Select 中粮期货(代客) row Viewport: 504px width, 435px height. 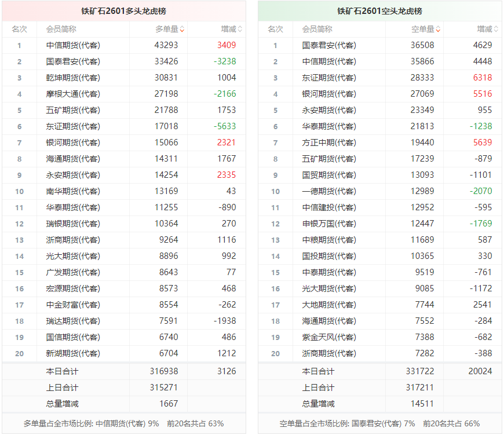379,240
